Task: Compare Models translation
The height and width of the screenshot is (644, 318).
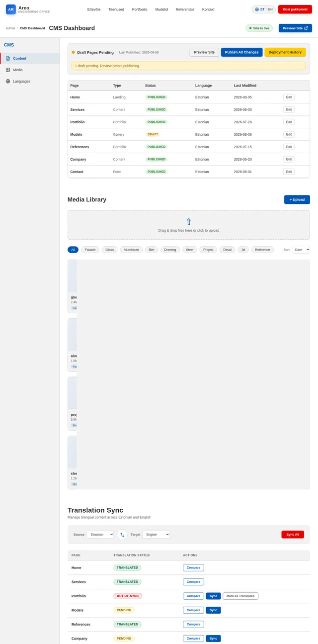Action: [193, 610]
